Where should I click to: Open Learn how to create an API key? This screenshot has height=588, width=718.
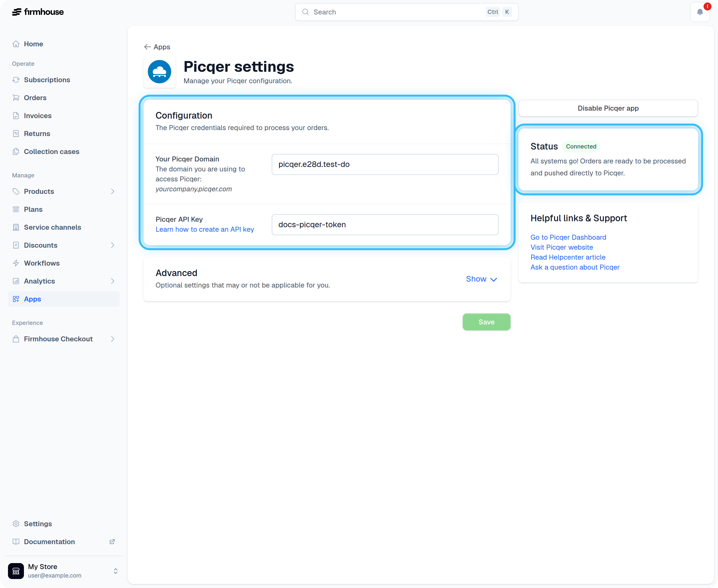pyautogui.click(x=205, y=230)
